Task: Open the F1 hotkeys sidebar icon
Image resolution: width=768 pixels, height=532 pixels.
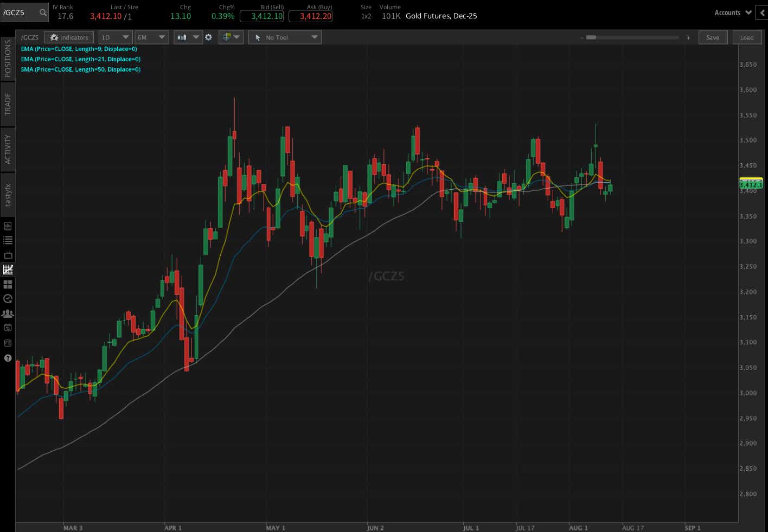Action: [x=8, y=343]
